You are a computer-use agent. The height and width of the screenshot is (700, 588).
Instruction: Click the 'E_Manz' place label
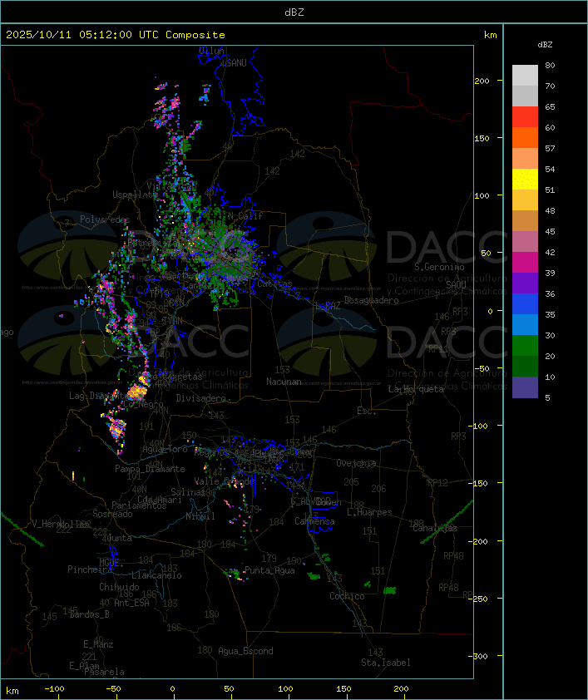click(98, 644)
